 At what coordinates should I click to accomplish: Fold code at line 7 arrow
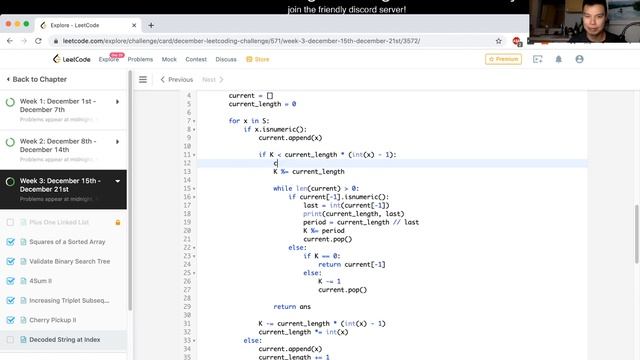pos(194,121)
